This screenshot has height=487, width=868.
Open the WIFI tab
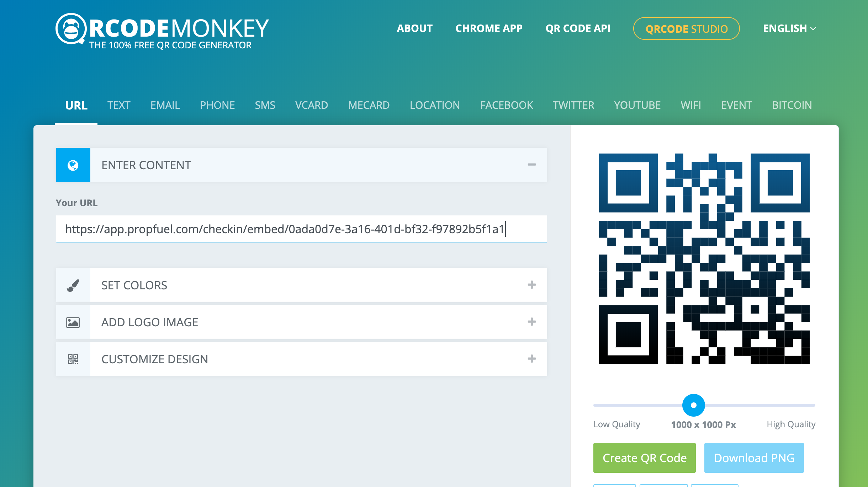click(691, 105)
